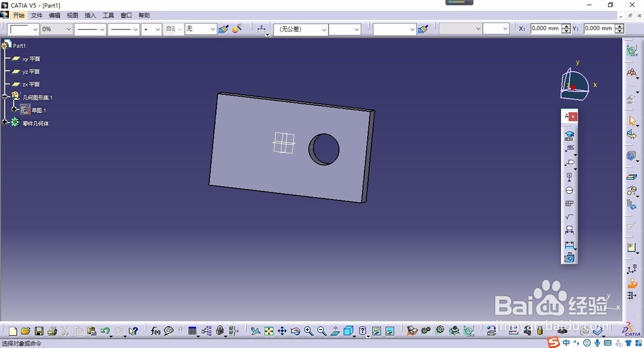Screen dimensions: 644x348
Task: Click the X coordinate input field
Action: 545,28
